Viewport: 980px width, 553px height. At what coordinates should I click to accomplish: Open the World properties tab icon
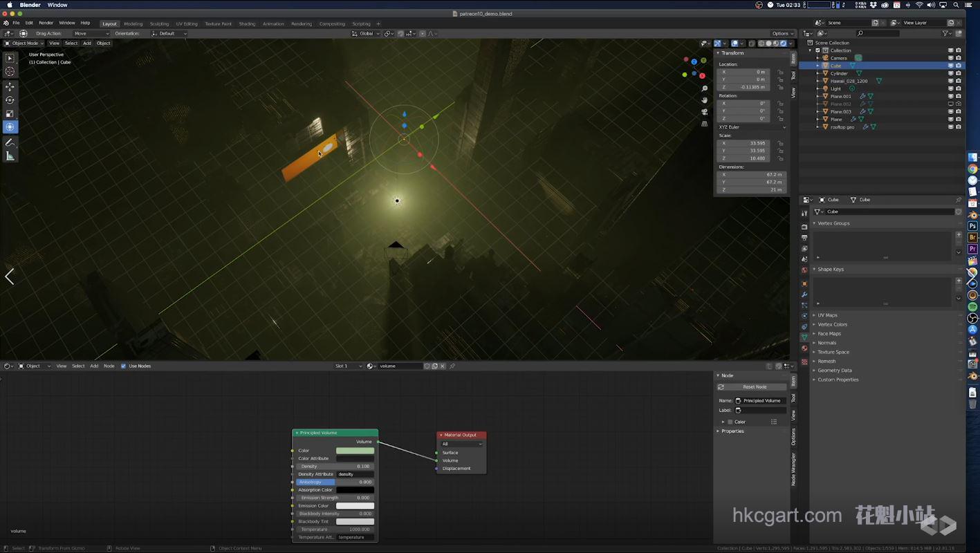click(x=804, y=270)
